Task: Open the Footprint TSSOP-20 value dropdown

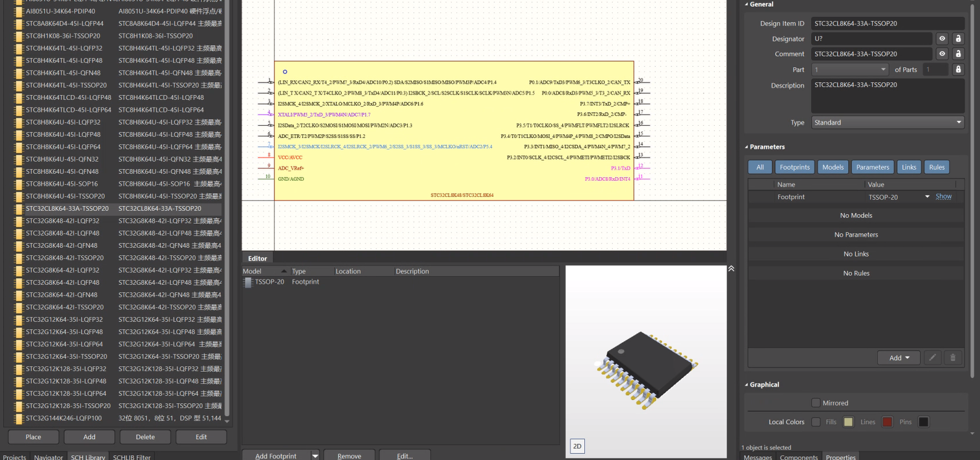Action: [927, 197]
